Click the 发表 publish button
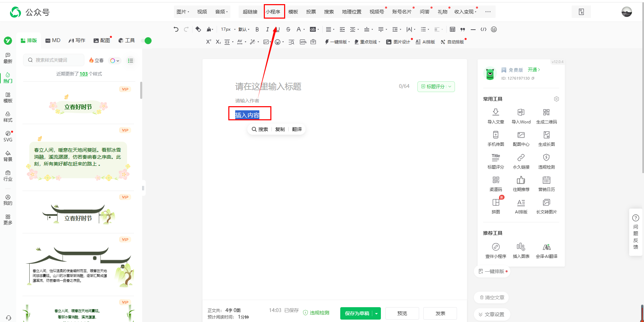Viewport: 644px width, 322px height. point(440,313)
